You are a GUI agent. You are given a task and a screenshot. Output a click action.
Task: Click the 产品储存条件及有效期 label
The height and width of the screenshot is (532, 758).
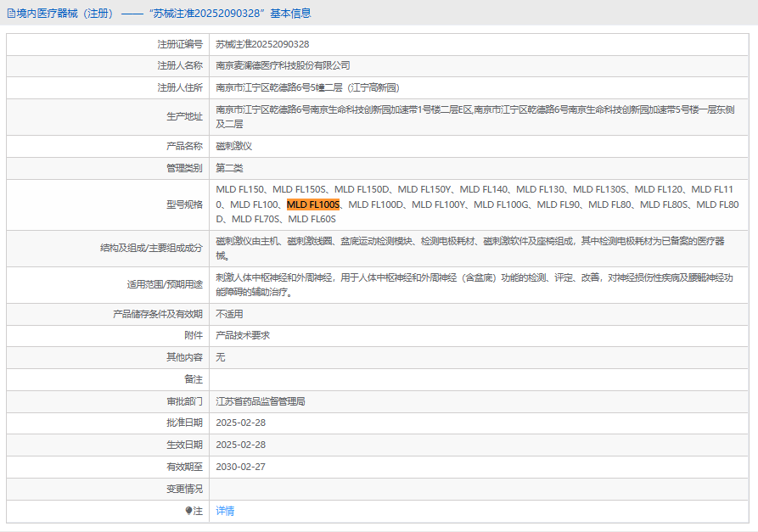pyautogui.click(x=158, y=314)
